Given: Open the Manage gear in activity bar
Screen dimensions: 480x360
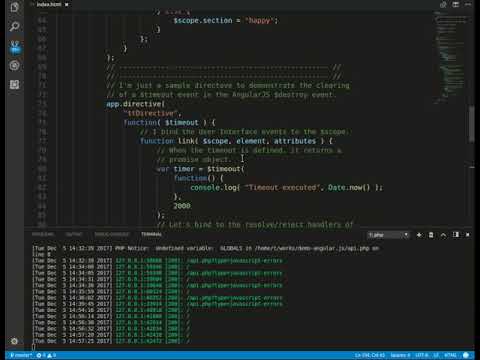Looking at the screenshot, I should 14,341.
